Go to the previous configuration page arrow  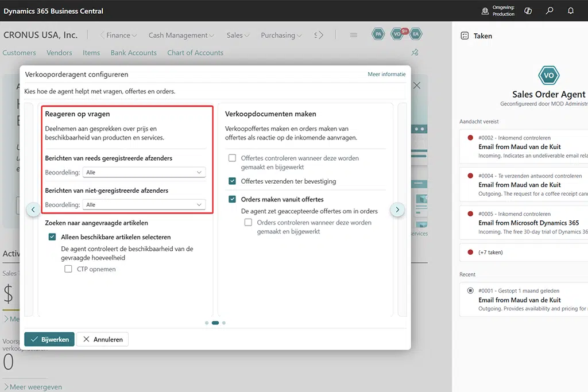(x=33, y=209)
